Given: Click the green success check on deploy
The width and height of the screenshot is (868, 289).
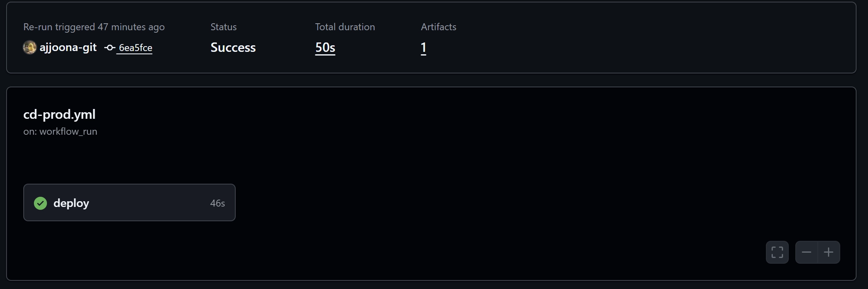Looking at the screenshot, I should click(x=40, y=203).
